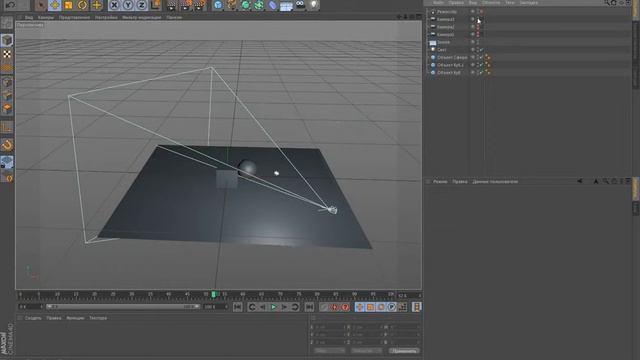Screen dimensions: 640x360
Task: Go to the start of animation
Action: 238,307
